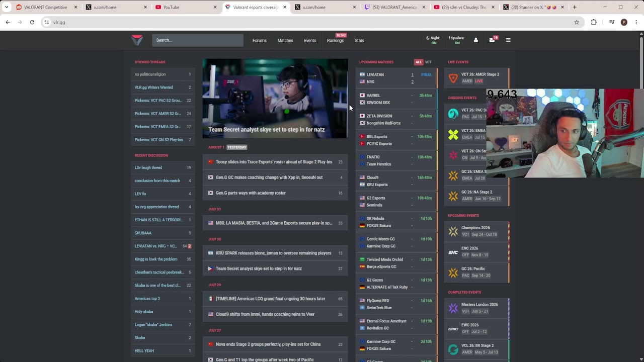Filter upcoming matches by VCT
644x362 pixels.
pyautogui.click(x=428, y=62)
